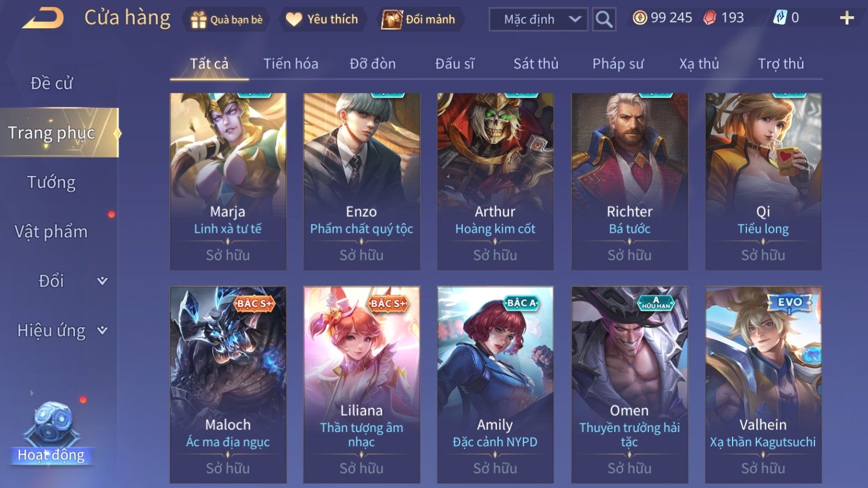Image resolution: width=868 pixels, height=488 pixels.
Task: Open Đổi mảnh chest icon
Action: click(x=392, y=20)
